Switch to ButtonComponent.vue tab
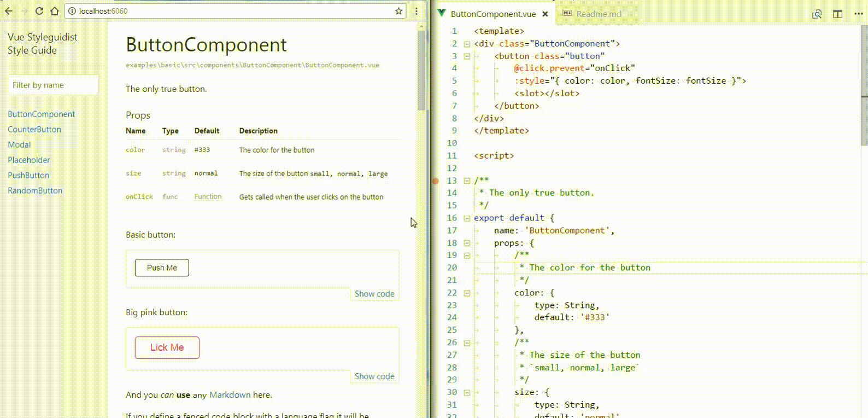Image resolution: width=868 pixels, height=418 pixels. pyautogui.click(x=493, y=14)
